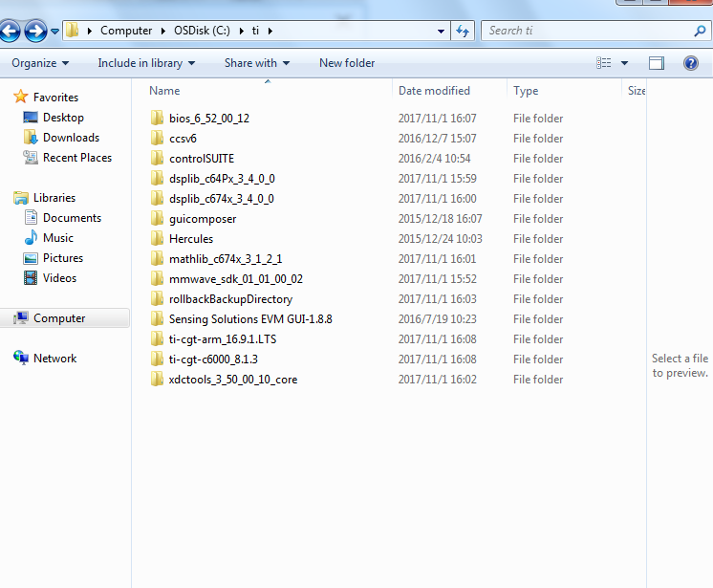Click the Downloads folder icon in sidebar
The width and height of the screenshot is (713, 588).
[31, 137]
